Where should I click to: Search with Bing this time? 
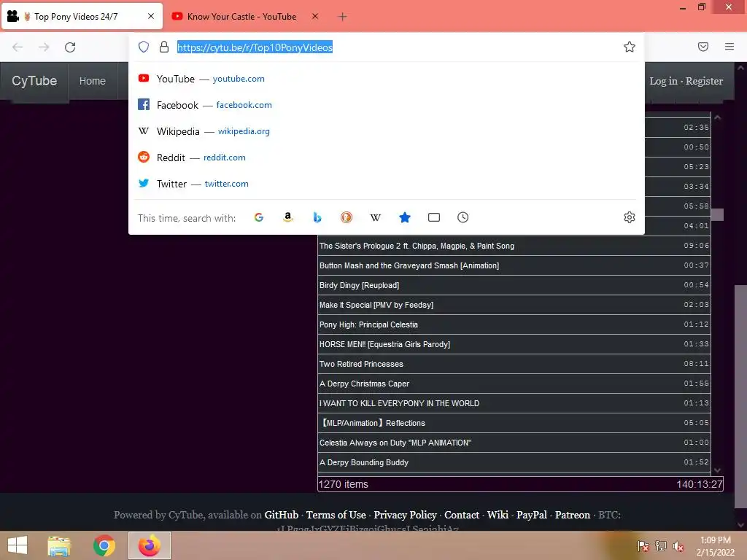point(317,217)
